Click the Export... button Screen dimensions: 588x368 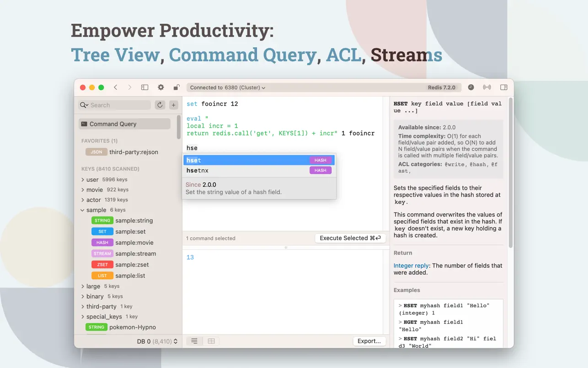point(369,341)
